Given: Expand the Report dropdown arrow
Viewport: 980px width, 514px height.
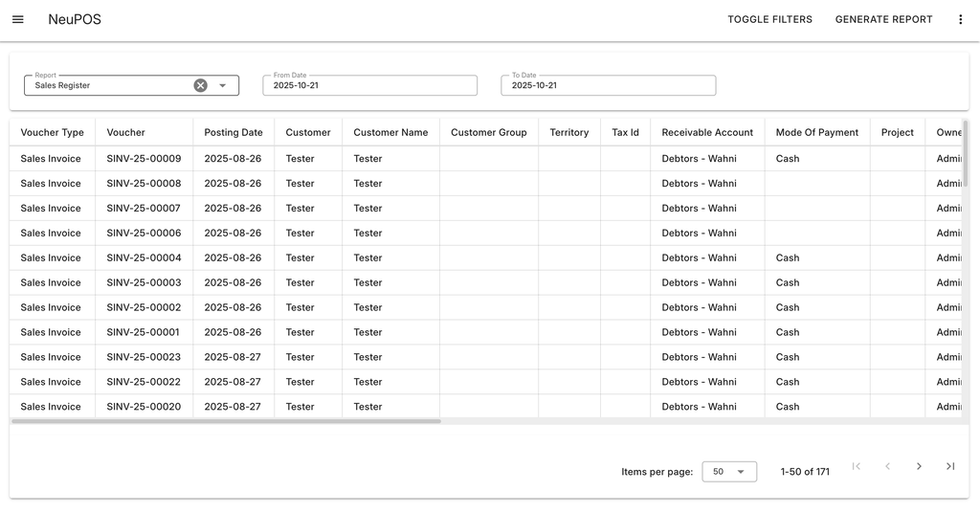Looking at the screenshot, I should pos(222,86).
